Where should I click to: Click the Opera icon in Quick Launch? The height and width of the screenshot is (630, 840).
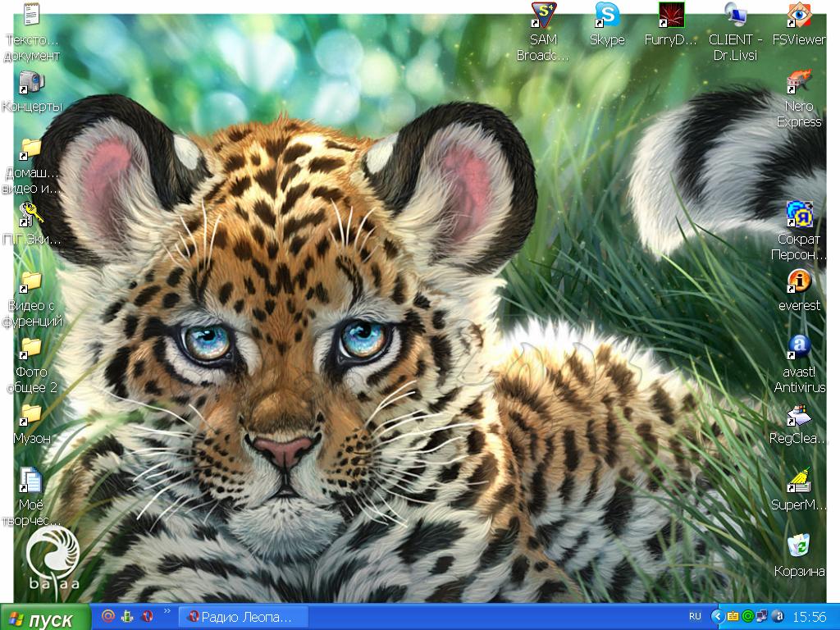(148, 616)
